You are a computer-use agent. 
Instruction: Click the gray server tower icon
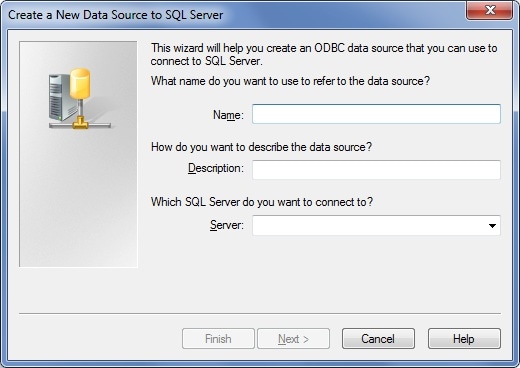[x=59, y=97]
